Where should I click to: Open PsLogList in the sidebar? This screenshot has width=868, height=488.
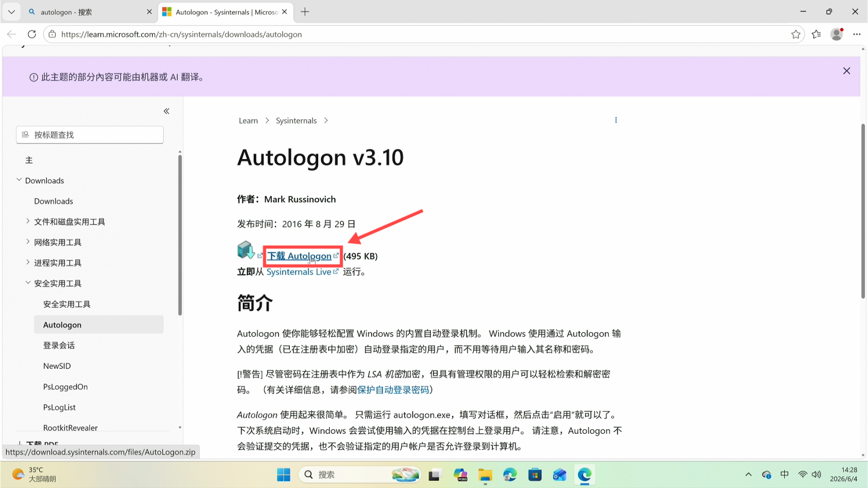coord(59,407)
